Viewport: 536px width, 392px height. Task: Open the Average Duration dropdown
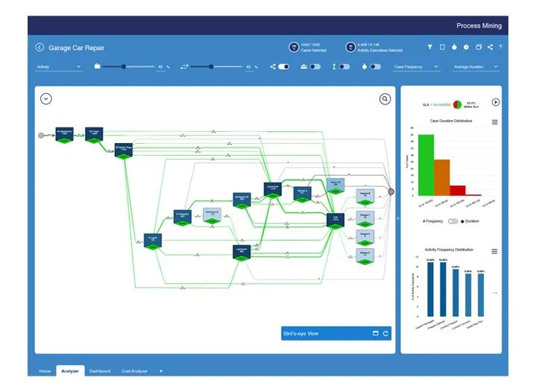(476, 67)
